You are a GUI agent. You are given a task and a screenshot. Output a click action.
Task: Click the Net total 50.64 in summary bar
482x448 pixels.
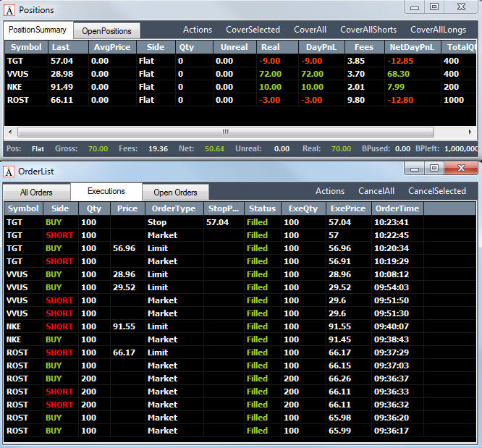pos(214,149)
